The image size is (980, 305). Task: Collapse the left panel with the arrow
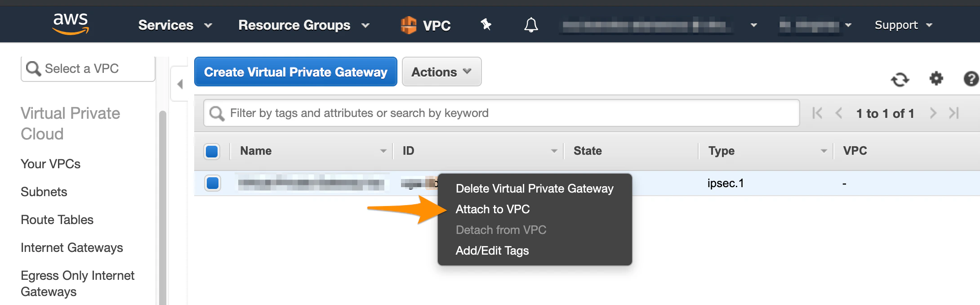179,84
